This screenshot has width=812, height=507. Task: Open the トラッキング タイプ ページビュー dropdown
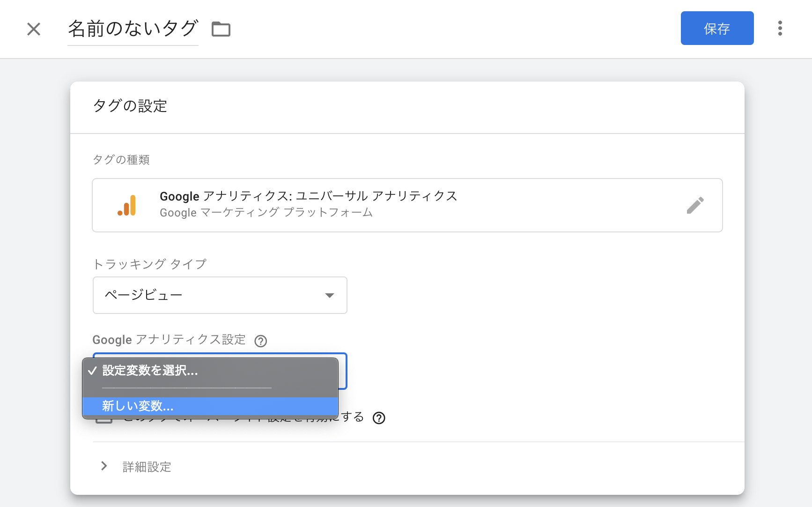220,295
